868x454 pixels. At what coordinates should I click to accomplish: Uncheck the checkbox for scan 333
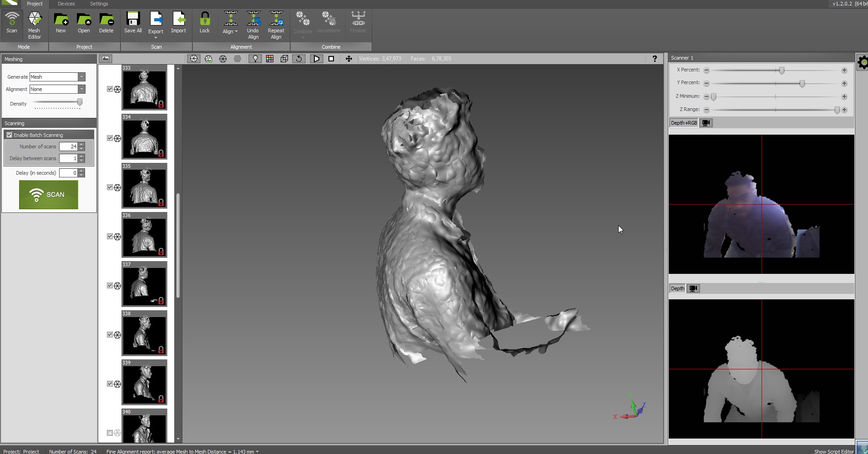click(110, 89)
